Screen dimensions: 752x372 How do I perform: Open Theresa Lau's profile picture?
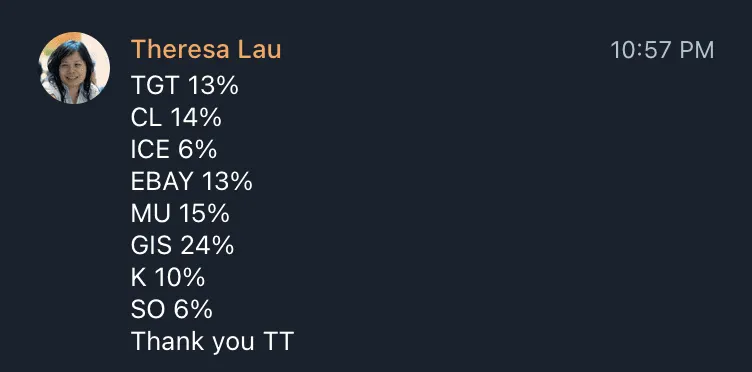point(74,68)
